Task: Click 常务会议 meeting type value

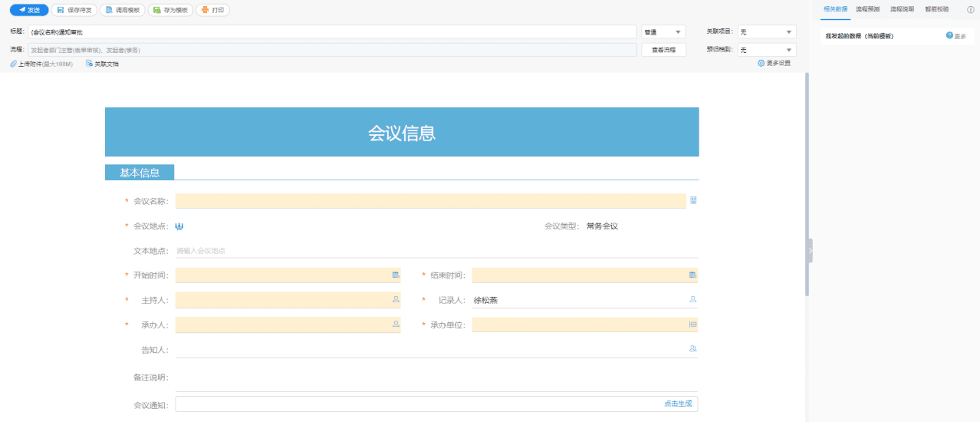Action: pyautogui.click(x=602, y=226)
